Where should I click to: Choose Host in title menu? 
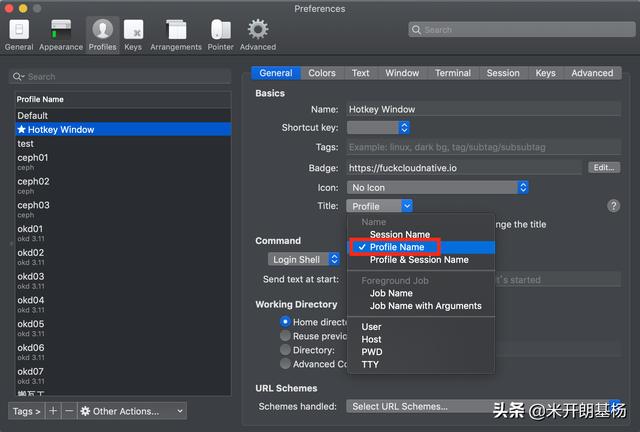421,339
